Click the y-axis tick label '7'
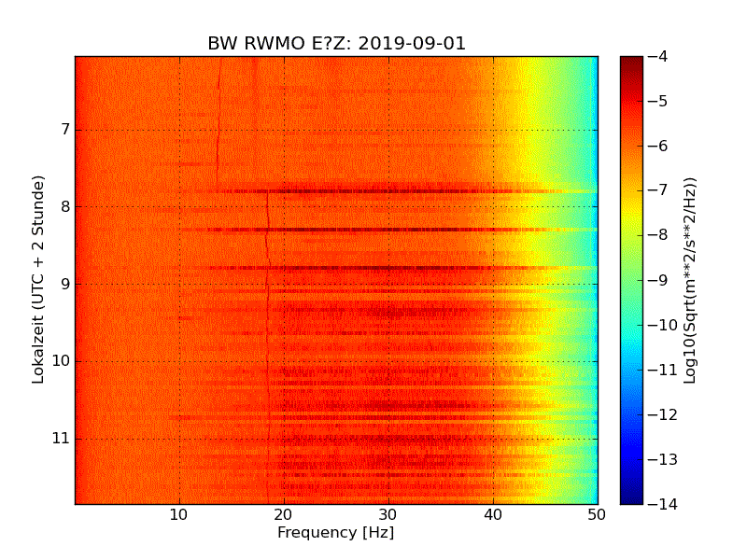The width and height of the screenshot is (747, 560). tap(65, 130)
